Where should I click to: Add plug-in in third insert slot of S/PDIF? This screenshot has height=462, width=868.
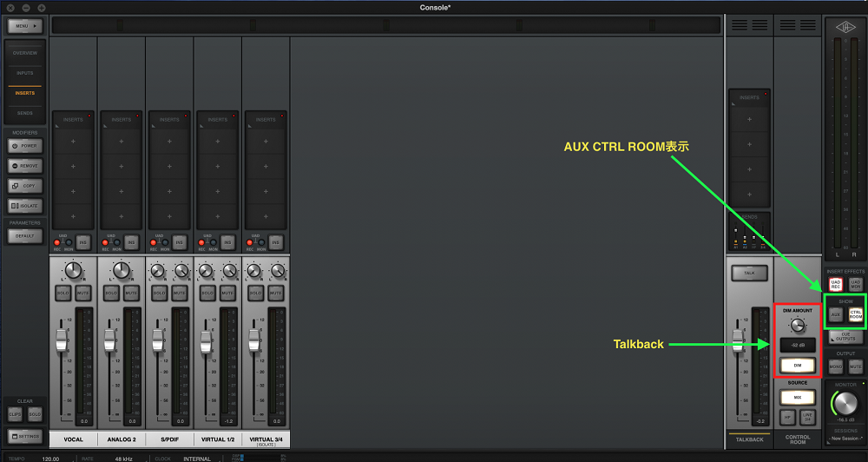pyautogui.click(x=169, y=192)
